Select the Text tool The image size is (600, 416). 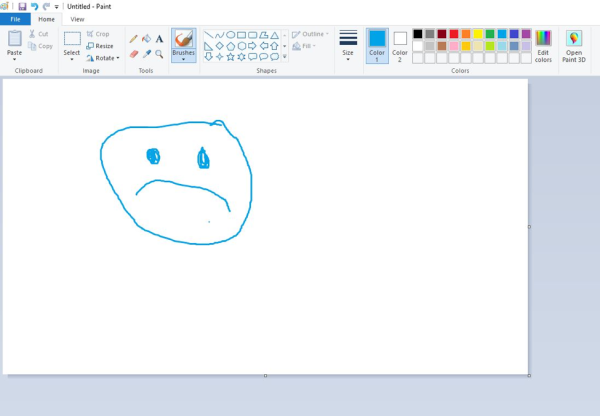point(159,39)
